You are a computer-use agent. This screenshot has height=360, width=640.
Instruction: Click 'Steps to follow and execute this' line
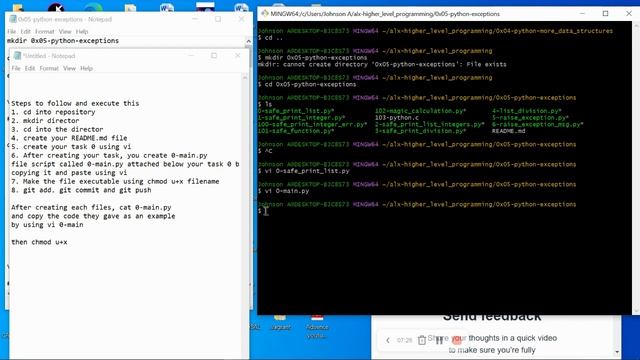pyautogui.click(x=75, y=103)
